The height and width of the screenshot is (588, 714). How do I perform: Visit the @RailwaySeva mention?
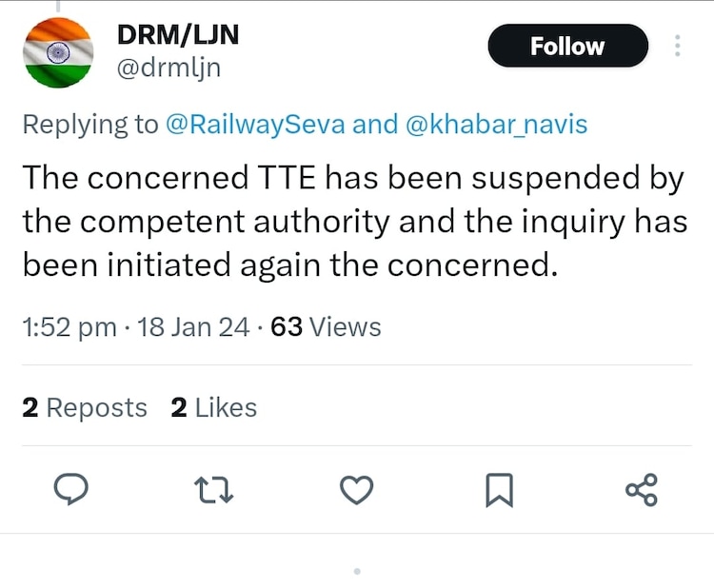coord(255,125)
